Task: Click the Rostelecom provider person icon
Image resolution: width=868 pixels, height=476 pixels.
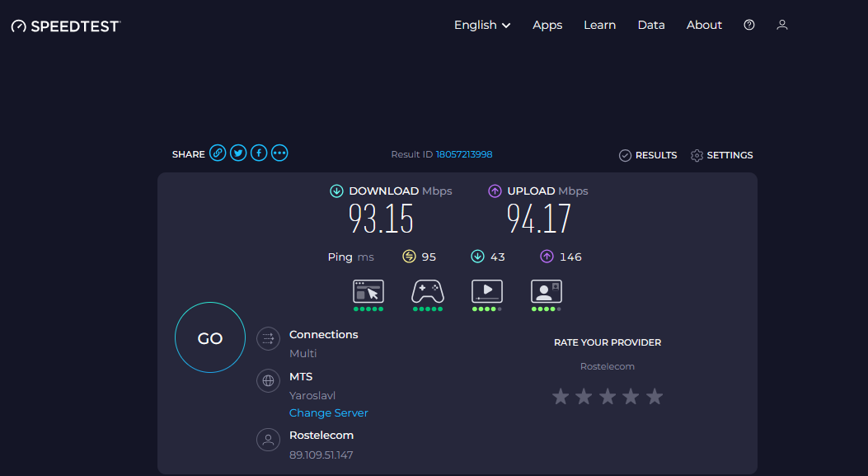Action: 269,440
